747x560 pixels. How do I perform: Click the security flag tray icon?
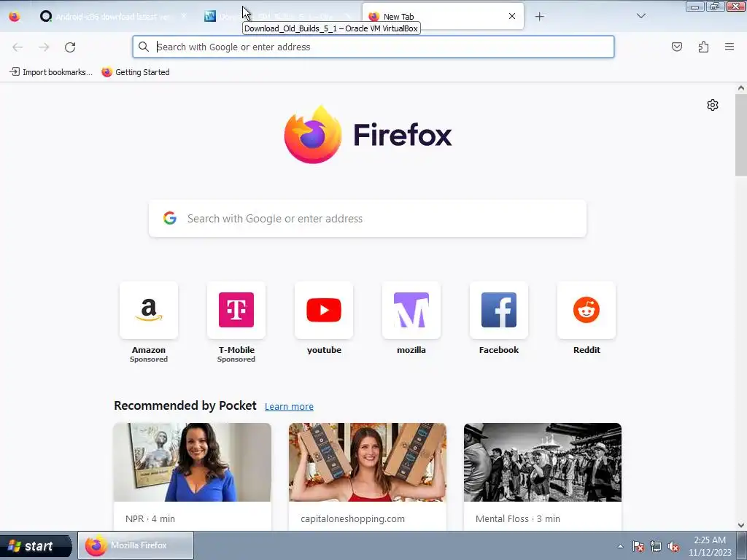coord(638,546)
